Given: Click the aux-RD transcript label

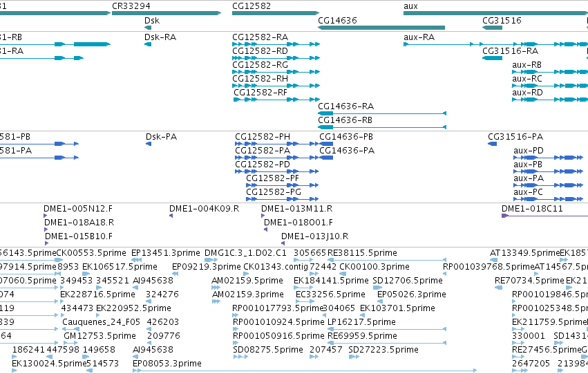Looking at the screenshot, I should [x=527, y=93].
